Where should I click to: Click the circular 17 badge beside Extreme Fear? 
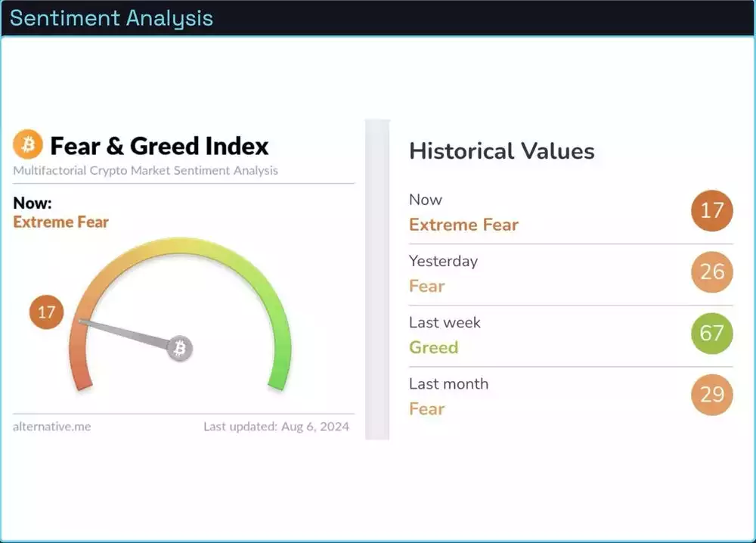pyautogui.click(x=711, y=211)
